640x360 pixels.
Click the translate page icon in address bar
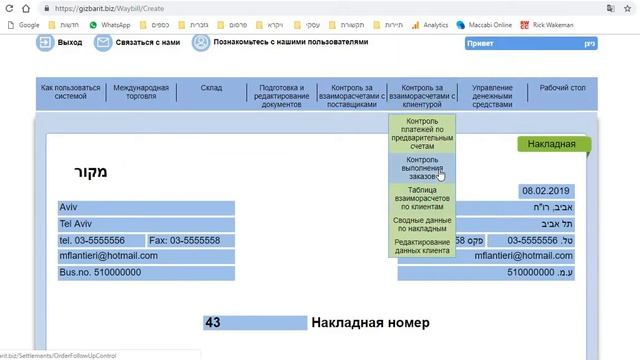pos(611,8)
